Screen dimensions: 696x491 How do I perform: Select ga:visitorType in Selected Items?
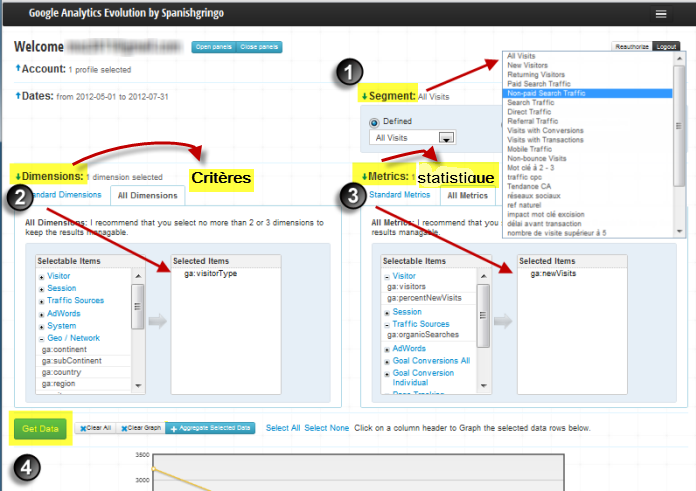pos(211,273)
